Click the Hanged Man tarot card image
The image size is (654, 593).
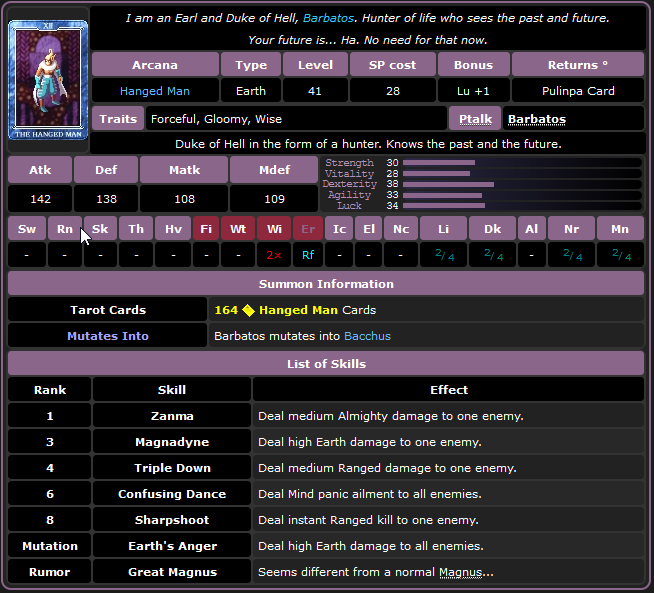click(47, 80)
